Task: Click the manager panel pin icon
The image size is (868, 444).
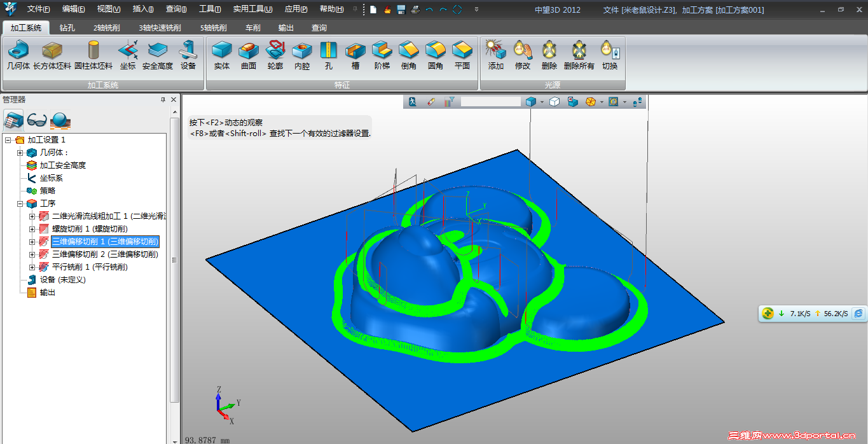Action: 163,100
